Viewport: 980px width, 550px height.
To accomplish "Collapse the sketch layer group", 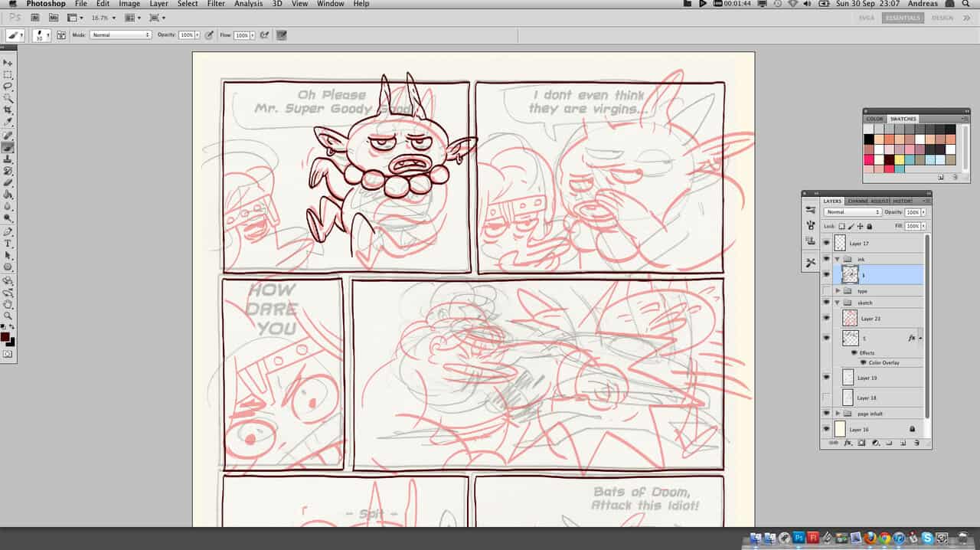I will point(838,303).
